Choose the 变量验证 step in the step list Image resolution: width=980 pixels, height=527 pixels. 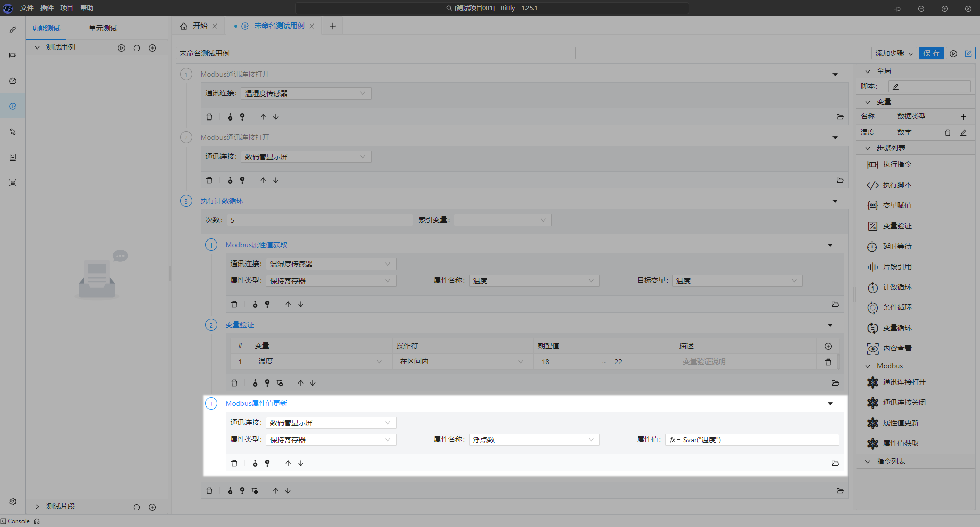(x=897, y=226)
